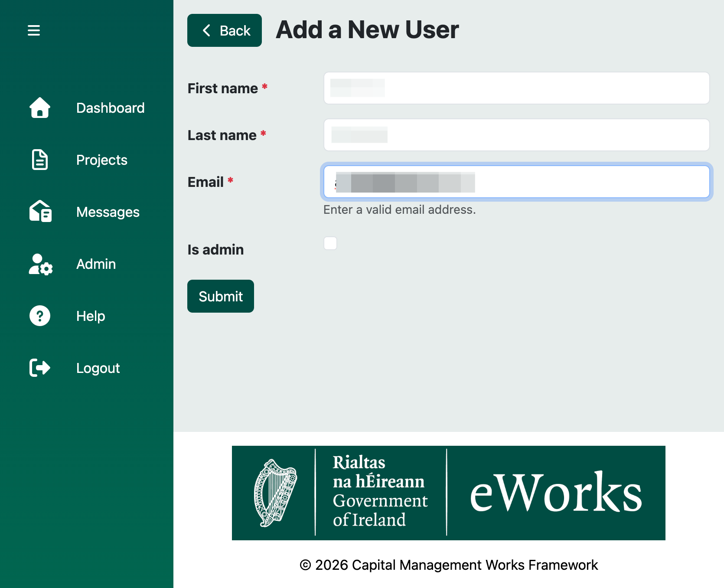Click the 'Enter a valid email address.' message
The image size is (724, 588).
coord(400,210)
